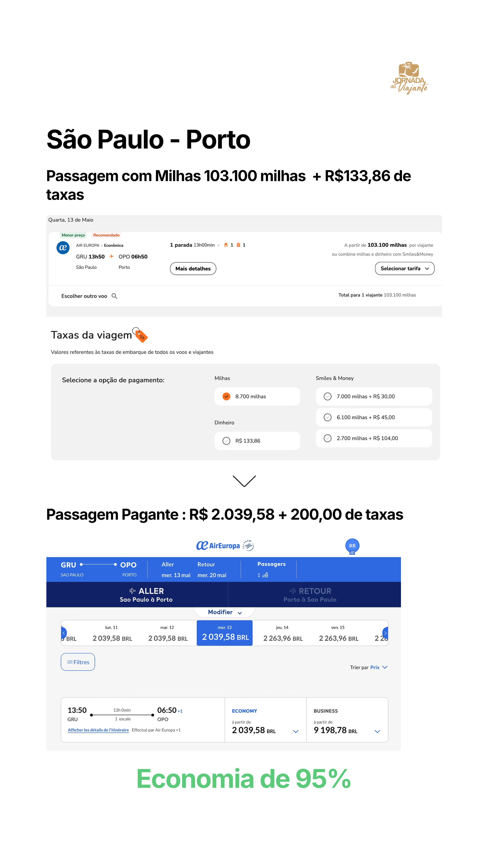488x868 pixels.
Task: Select the R$ 133,86 Dinheiro option
Action: click(x=257, y=441)
